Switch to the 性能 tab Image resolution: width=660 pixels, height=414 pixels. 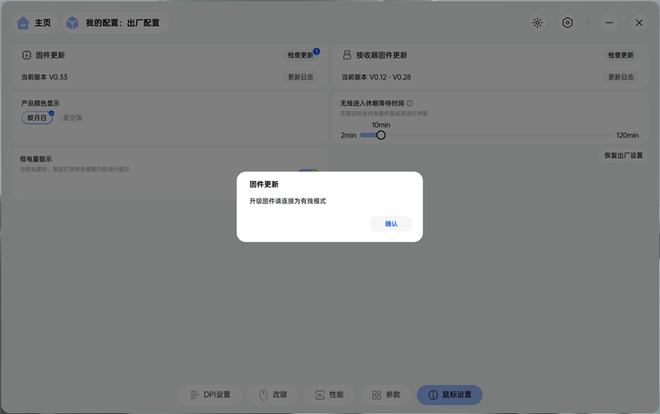point(329,395)
